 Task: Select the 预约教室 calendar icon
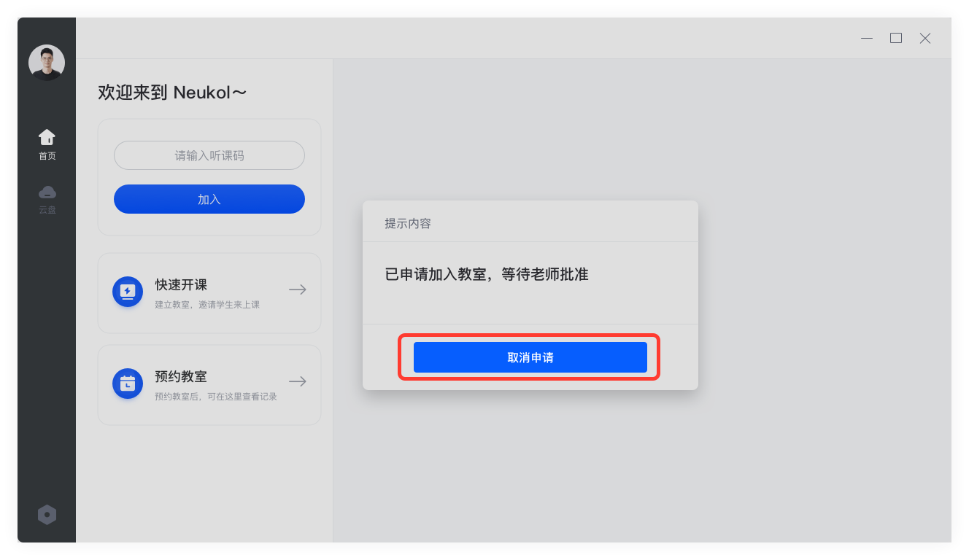coord(128,384)
